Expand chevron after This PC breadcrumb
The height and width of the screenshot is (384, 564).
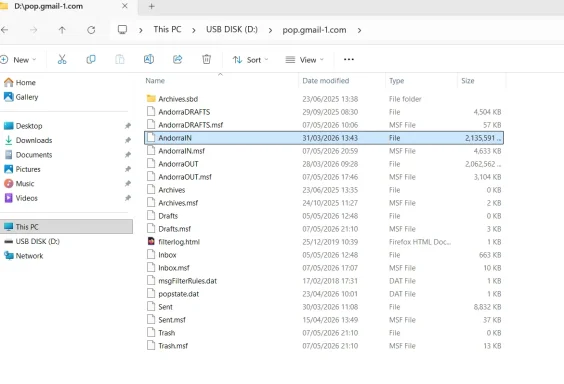(x=194, y=30)
